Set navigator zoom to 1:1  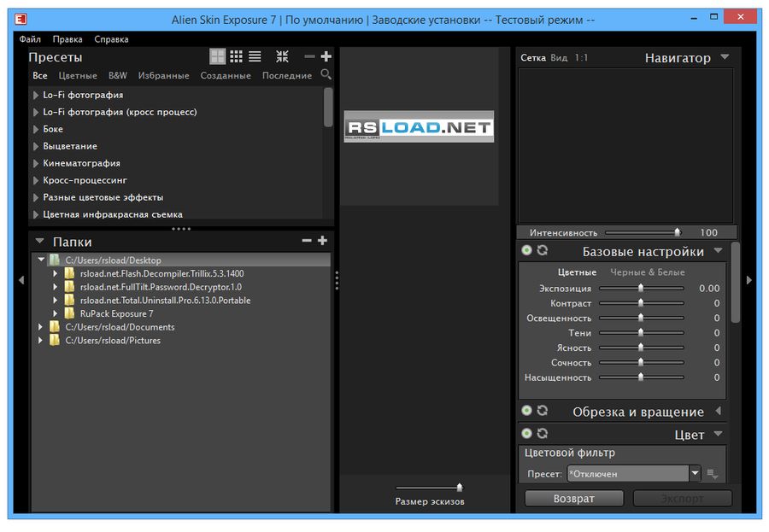point(581,58)
